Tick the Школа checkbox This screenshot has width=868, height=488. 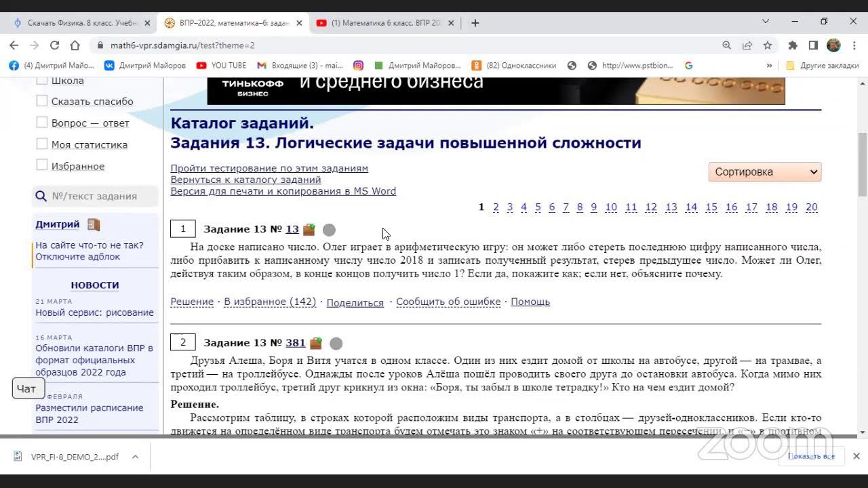(42, 81)
